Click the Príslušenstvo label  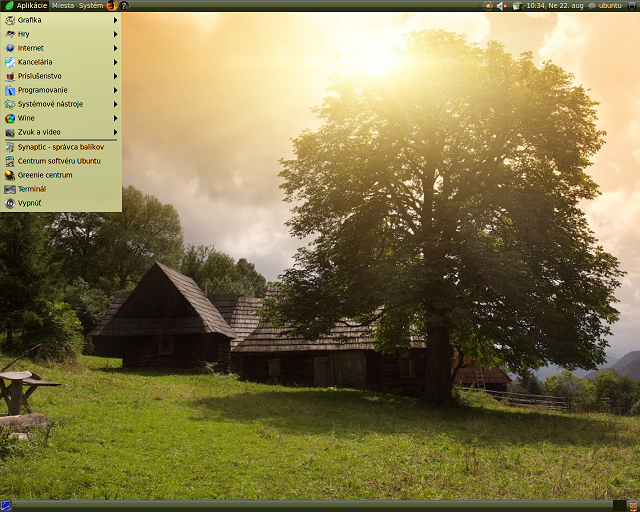pyautogui.click(x=40, y=76)
